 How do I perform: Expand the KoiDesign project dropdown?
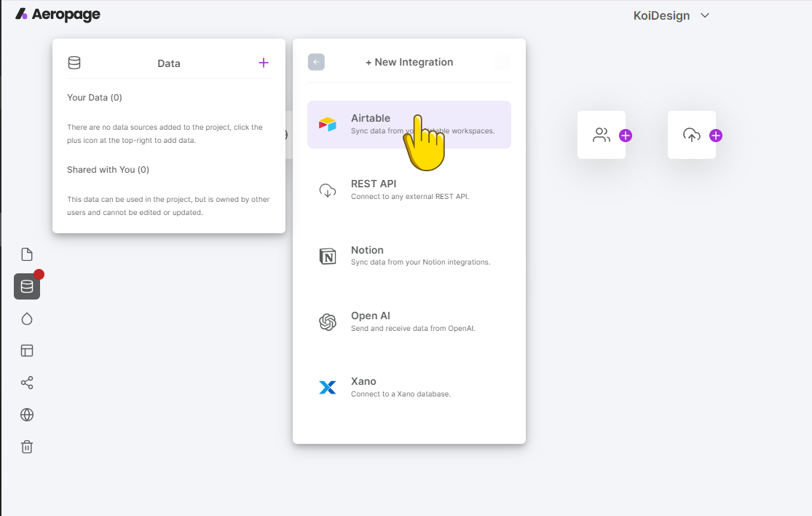(671, 15)
